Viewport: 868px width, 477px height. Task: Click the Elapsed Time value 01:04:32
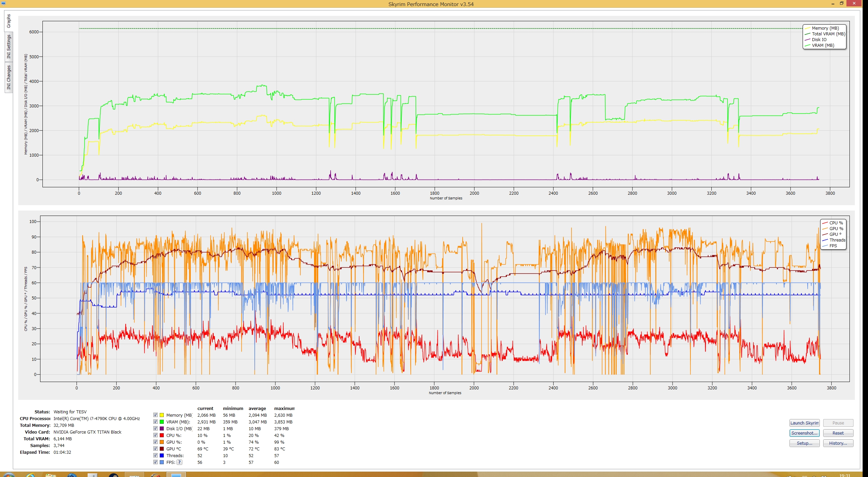(62, 452)
